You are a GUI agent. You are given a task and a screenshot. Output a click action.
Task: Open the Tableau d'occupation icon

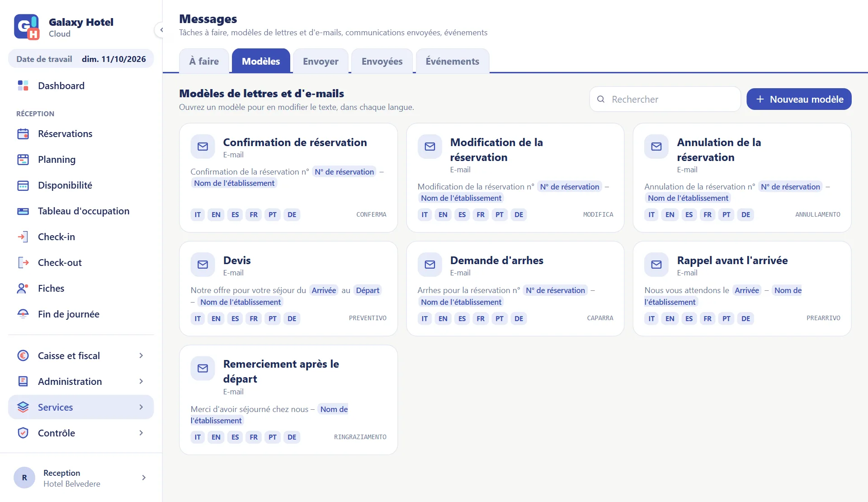(x=23, y=211)
